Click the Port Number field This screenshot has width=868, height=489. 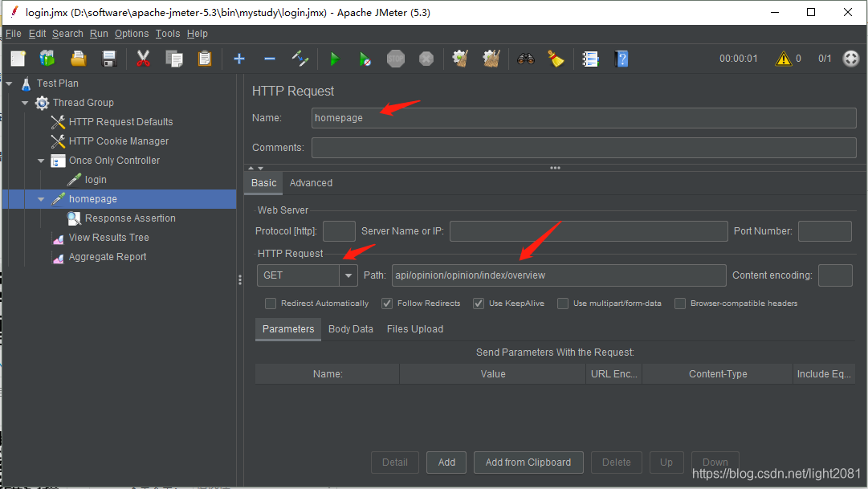click(825, 231)
